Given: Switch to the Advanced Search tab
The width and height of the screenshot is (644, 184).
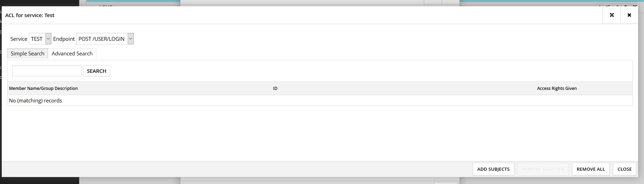Looking at the screenshot, I should point(72,53).
